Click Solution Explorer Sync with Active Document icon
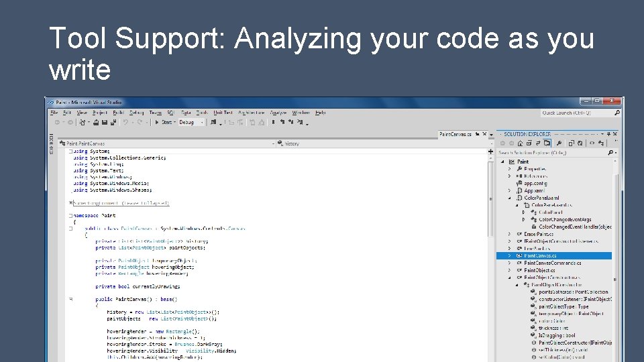Viewport: 644px width, 362px height. pos(537,143)
